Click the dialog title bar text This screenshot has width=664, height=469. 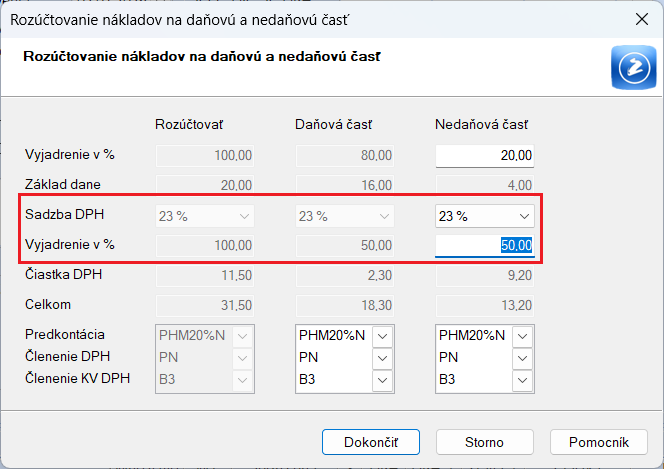click(179, 18)
